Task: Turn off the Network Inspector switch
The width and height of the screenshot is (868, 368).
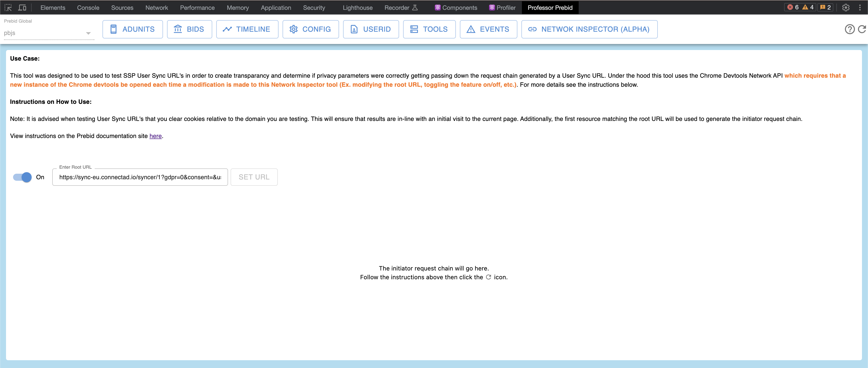Action: 23,177
